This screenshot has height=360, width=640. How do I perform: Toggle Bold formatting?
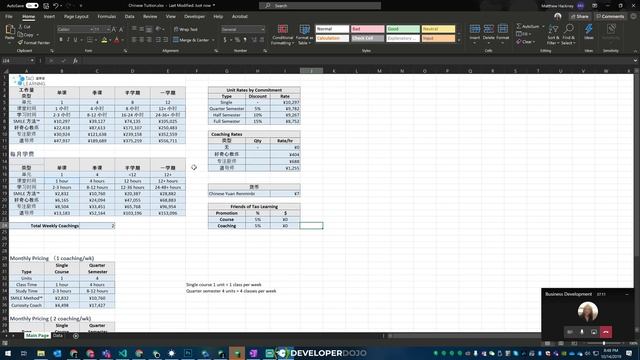[61, 40]
